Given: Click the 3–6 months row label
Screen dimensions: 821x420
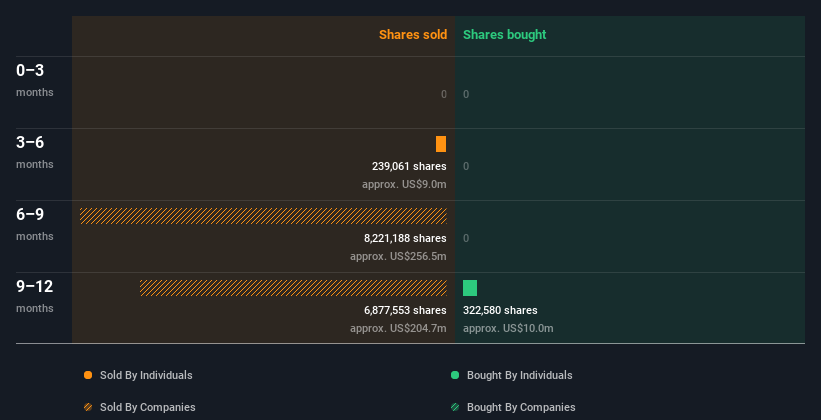Looking at the screenshot, I should tap(35, 152).
